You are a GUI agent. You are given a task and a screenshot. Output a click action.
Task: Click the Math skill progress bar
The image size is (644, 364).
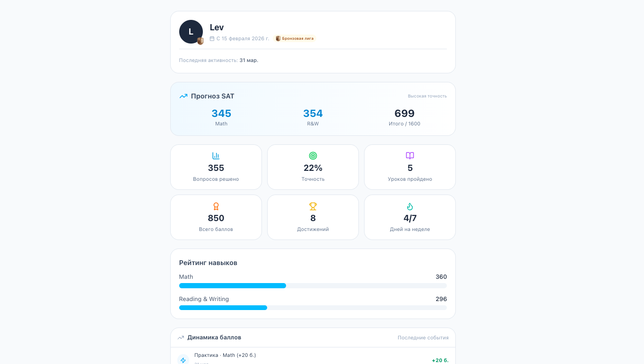click(313, 286)
